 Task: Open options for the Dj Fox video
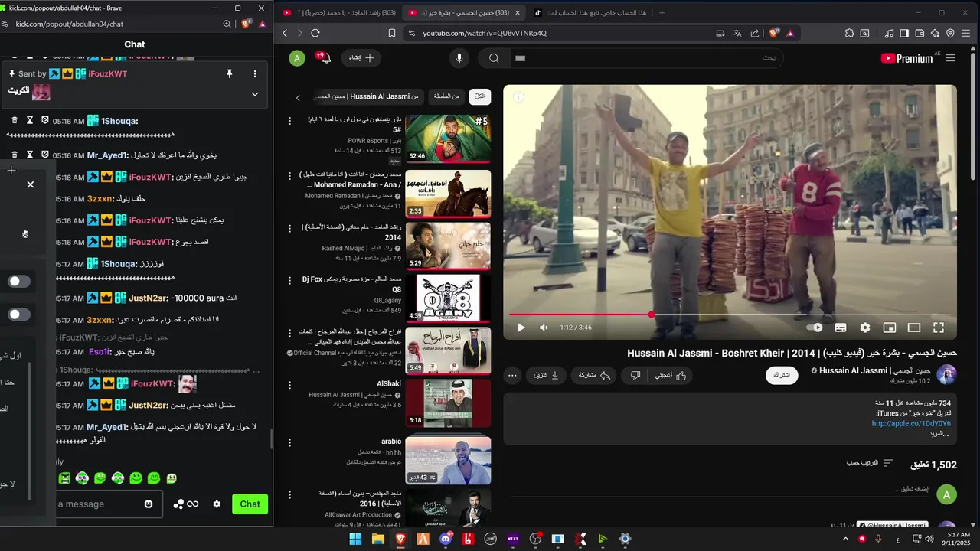pos(290,280)
